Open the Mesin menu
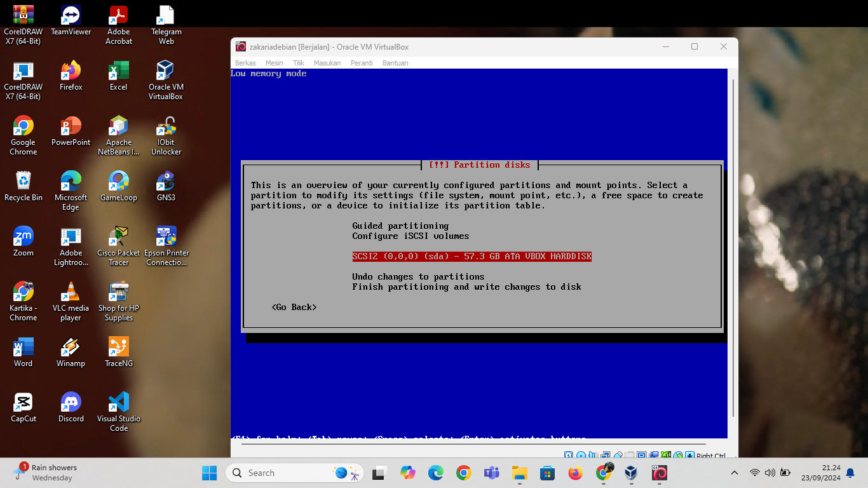 click(275, 63)
